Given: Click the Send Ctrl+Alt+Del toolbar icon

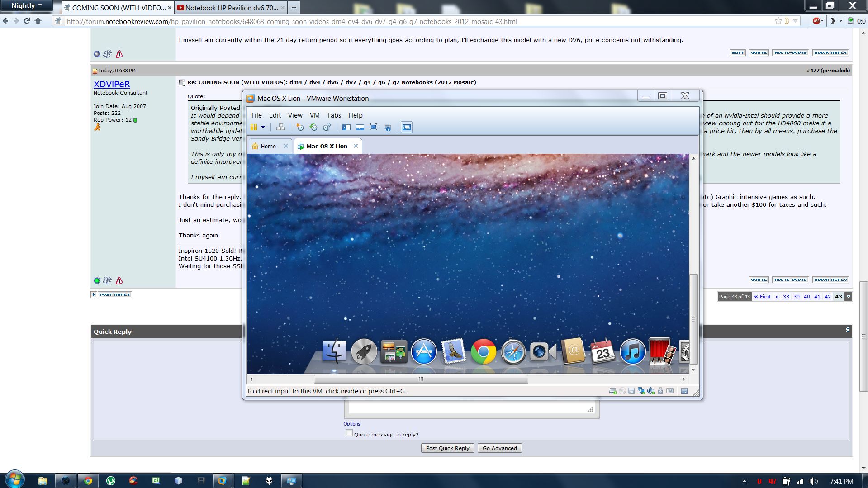Looking at the screenshot, I should pos(280,128).
